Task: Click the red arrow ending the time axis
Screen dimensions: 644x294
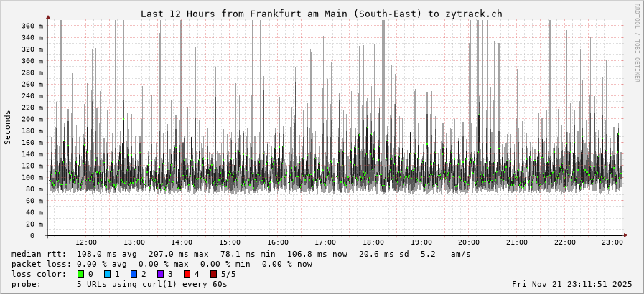Action: click(x=625, y=235)
